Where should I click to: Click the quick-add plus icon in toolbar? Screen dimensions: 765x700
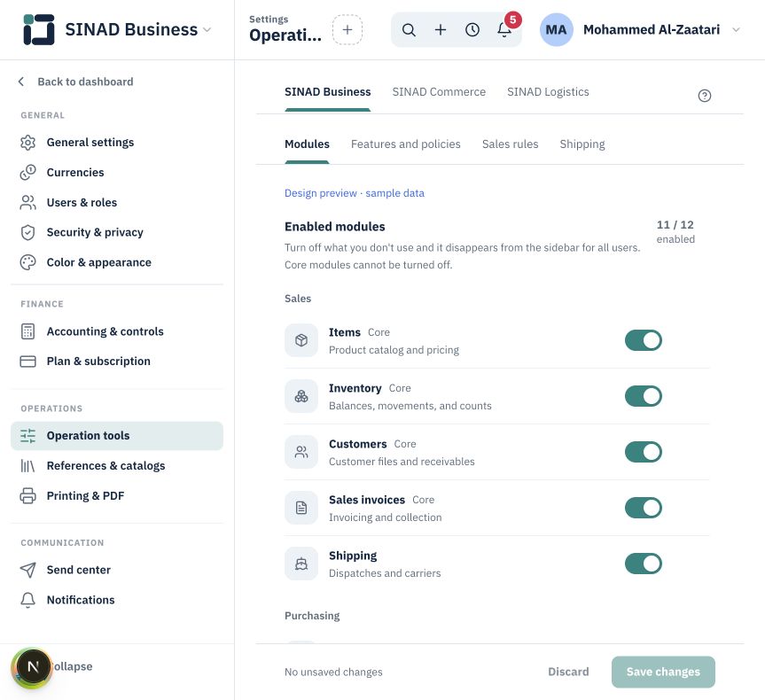click(x=441, y=30)
